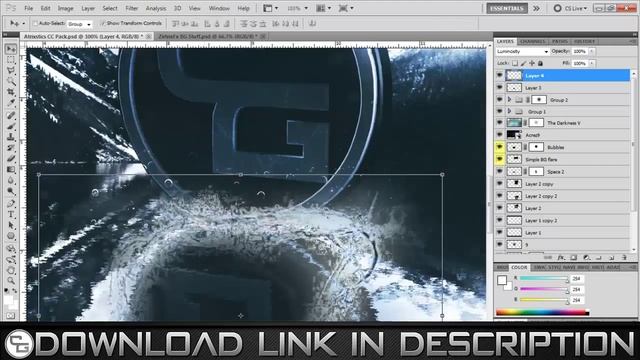640x360 pixels.
Task: Open the Analysis menu
Action: click(156, 8)
